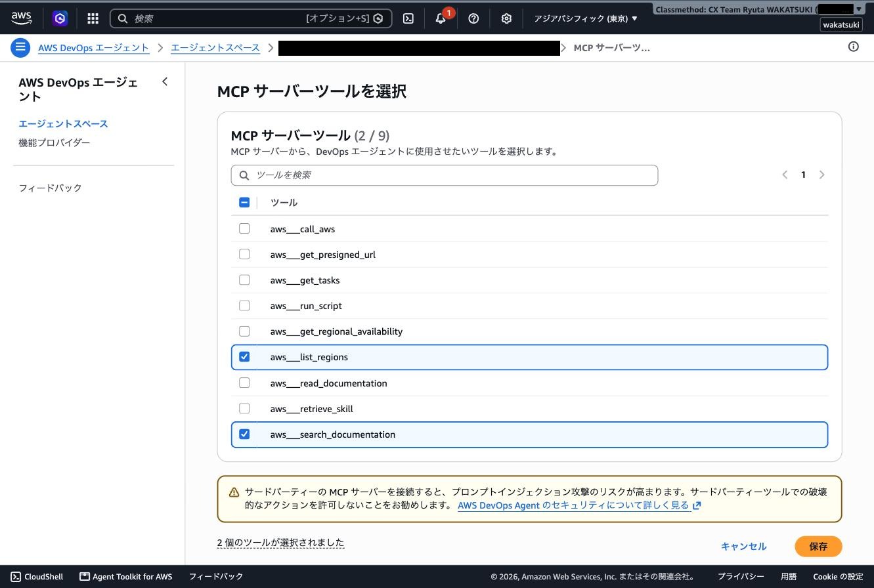Uncheck the aws___search_documentation tool
The height and width of the screenshot is (588, 874).
(244, 434)
